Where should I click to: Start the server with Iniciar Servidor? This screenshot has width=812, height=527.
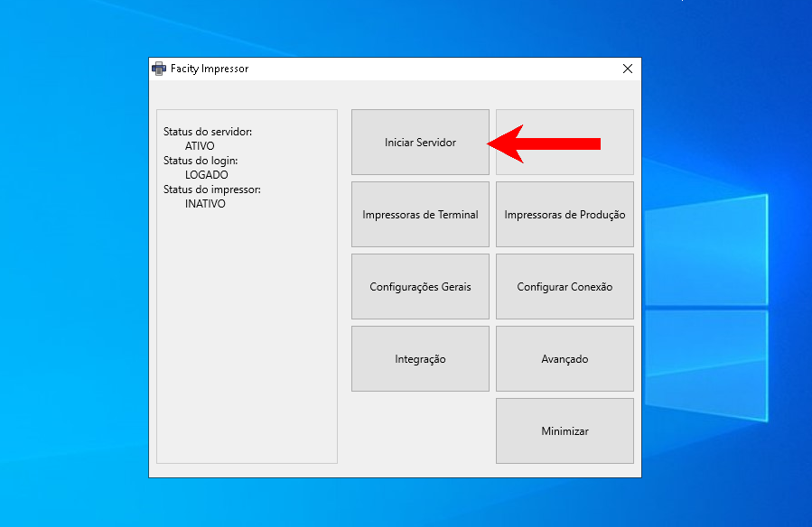tap(420, 143)
